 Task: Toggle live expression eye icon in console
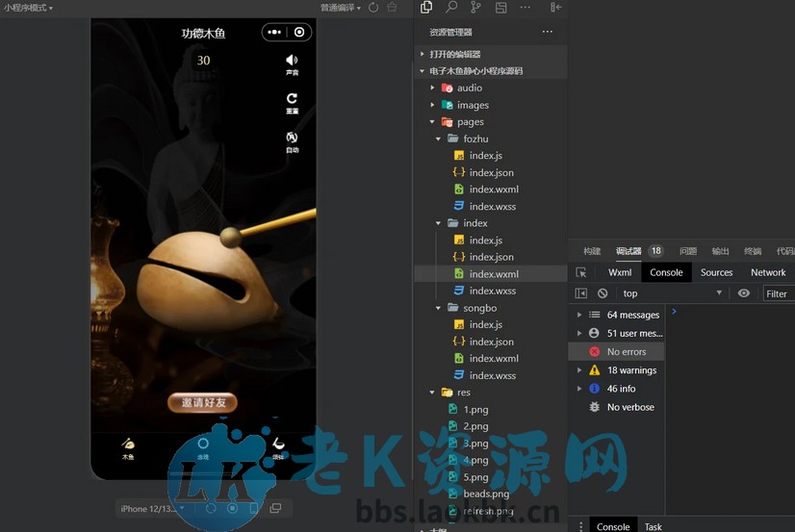[x=744, y=293]
